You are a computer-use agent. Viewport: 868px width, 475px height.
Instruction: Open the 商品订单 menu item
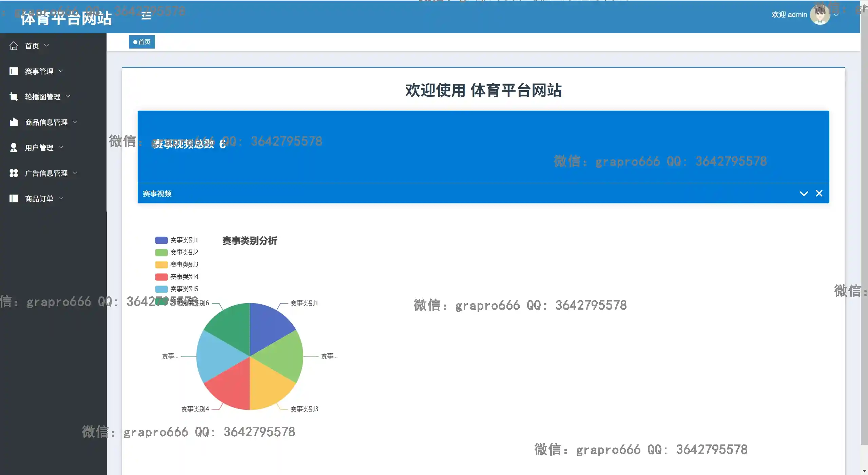[x=39, y=199]
